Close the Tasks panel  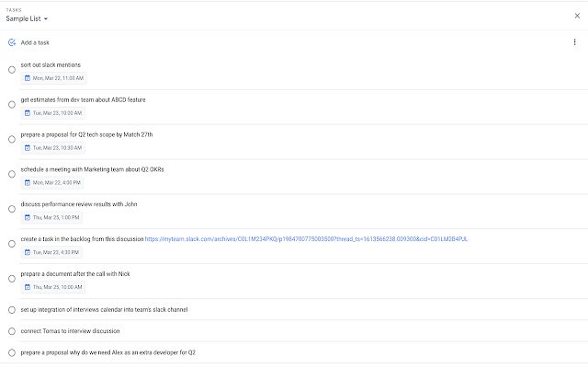577,16
